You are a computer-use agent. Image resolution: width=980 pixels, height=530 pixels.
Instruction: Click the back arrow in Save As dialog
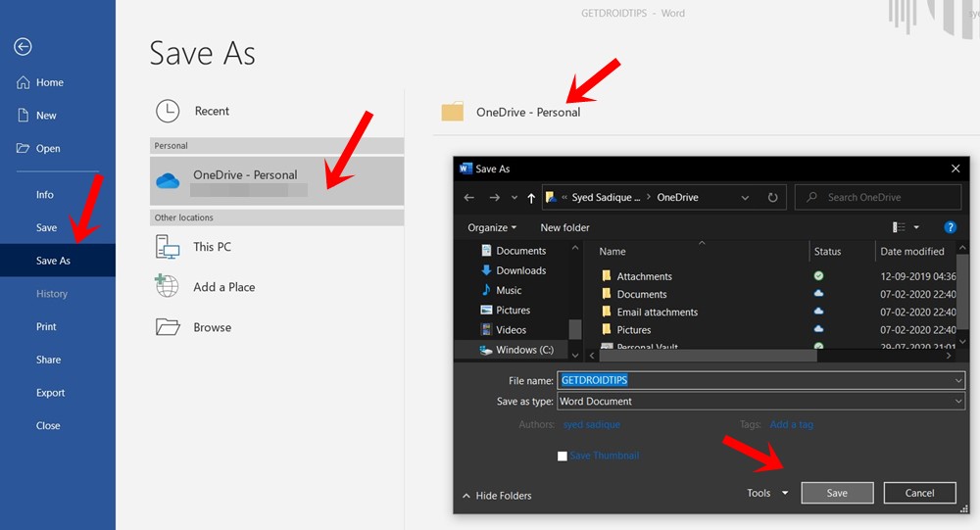[469, 198]
